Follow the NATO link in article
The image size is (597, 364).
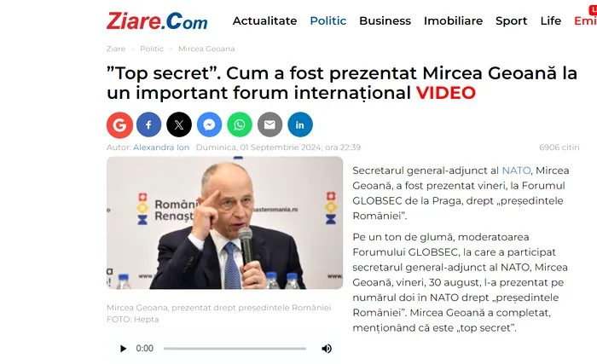[516, 170]
